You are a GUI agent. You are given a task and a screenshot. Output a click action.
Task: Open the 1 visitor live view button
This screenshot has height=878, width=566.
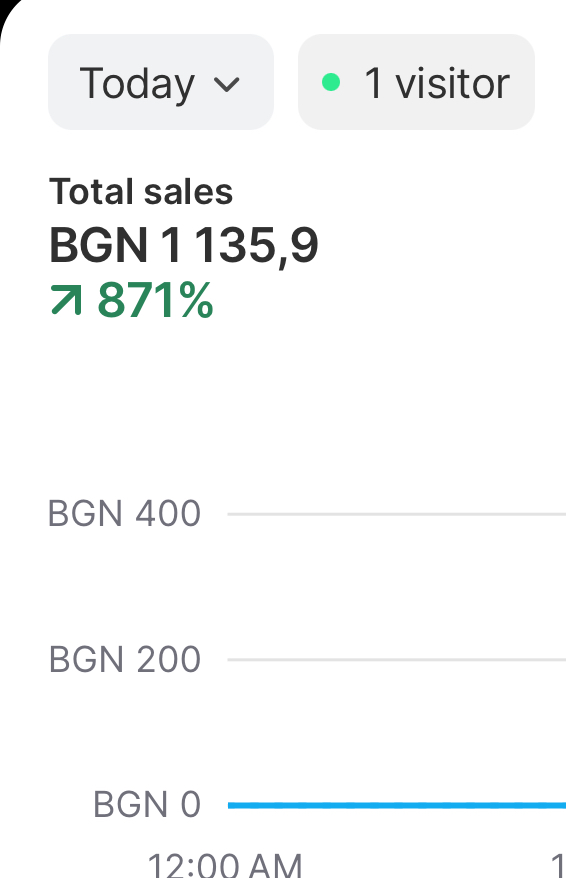416,82
